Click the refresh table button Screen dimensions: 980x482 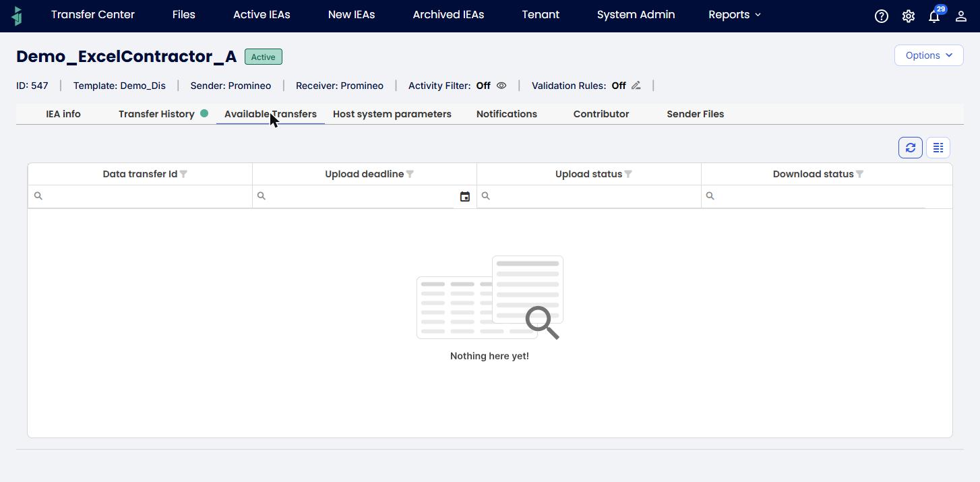click(x=911, y=148)
